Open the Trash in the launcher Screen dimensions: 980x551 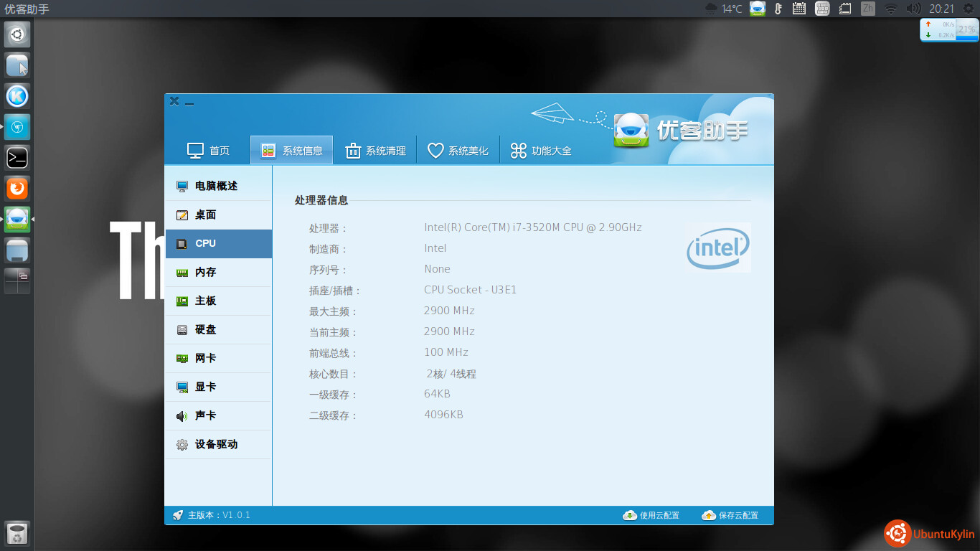[17, 534]
